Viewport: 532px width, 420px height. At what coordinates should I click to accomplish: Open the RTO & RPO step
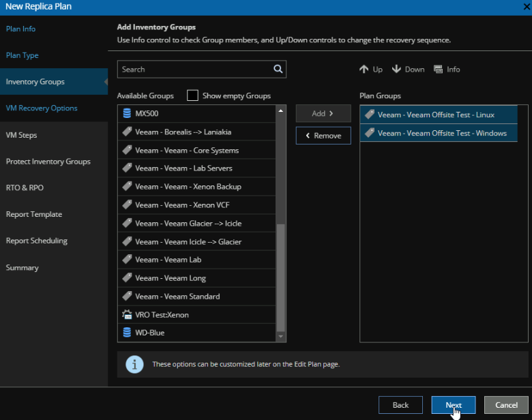click(25, 187)
